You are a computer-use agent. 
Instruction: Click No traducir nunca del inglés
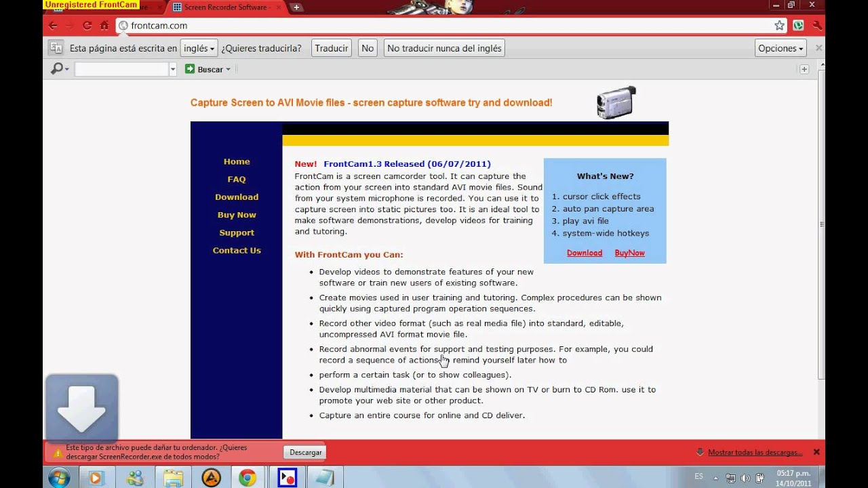(444, 48)
